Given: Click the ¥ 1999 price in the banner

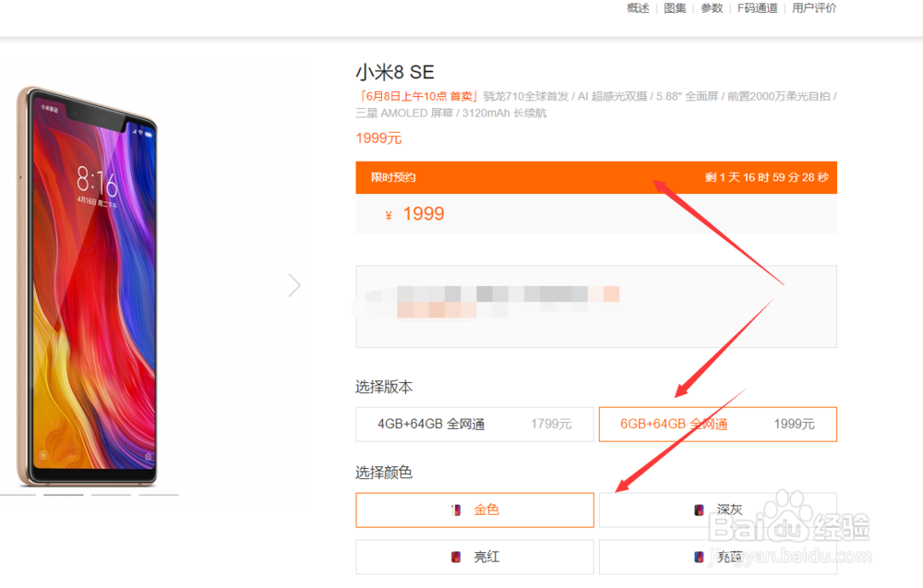Looking at the screenshot, I should pos(414,213).
